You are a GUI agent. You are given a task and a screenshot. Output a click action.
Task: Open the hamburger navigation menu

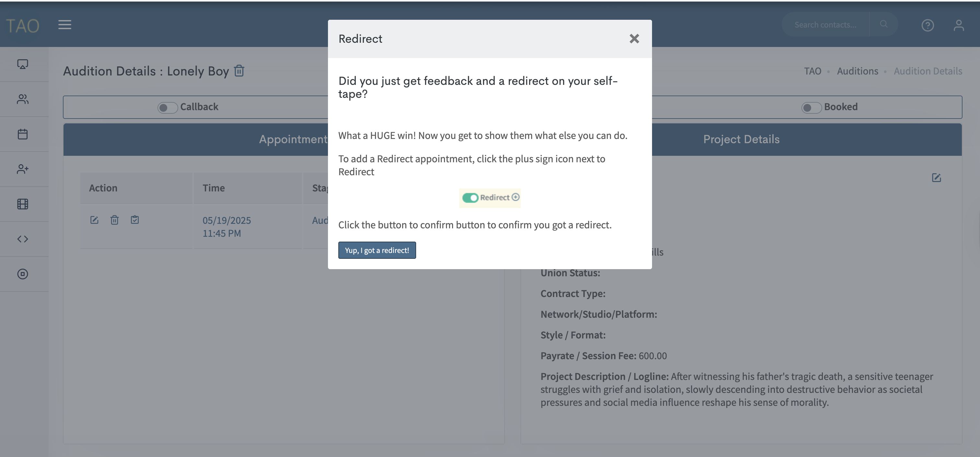(x=65, y=25)
